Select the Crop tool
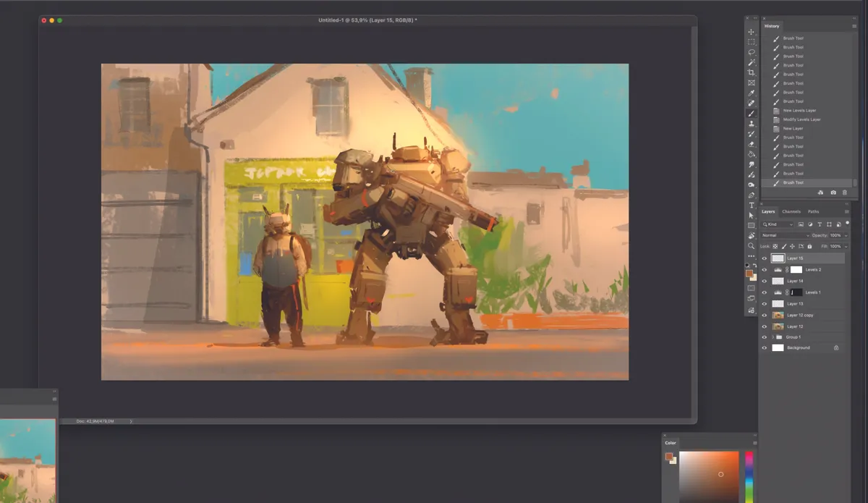Screen dimensions: 868x503 [x=751, y=72]
